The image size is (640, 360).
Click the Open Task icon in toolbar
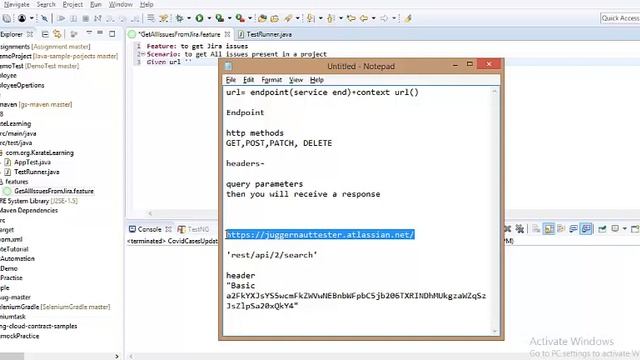pos(275,18)
